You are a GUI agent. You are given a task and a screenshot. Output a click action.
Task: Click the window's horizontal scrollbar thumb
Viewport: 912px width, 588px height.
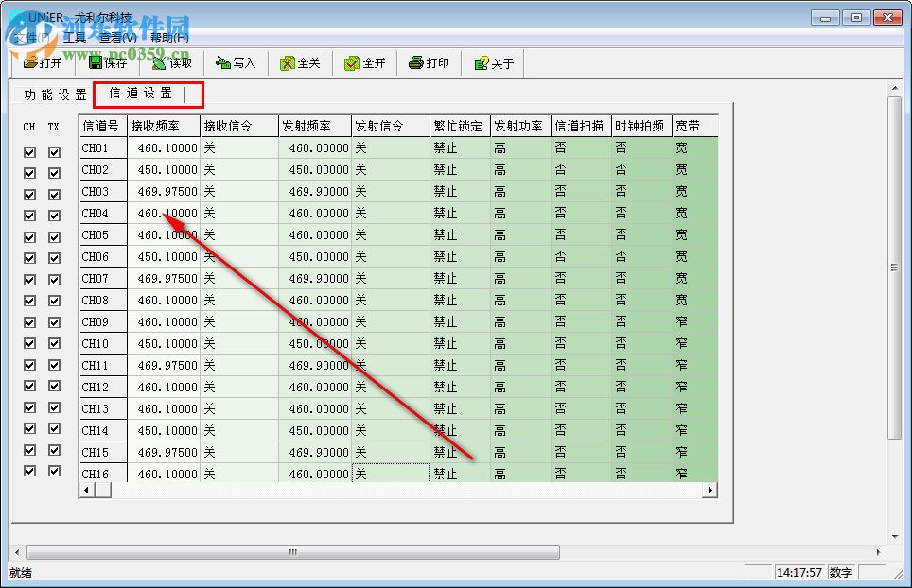click(x=293, y=552)
